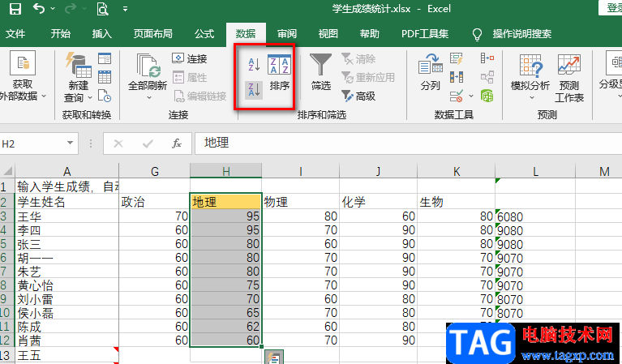Click the 编辑链接 button
Viewport: 622px width, 364px height.
[200, 96]
